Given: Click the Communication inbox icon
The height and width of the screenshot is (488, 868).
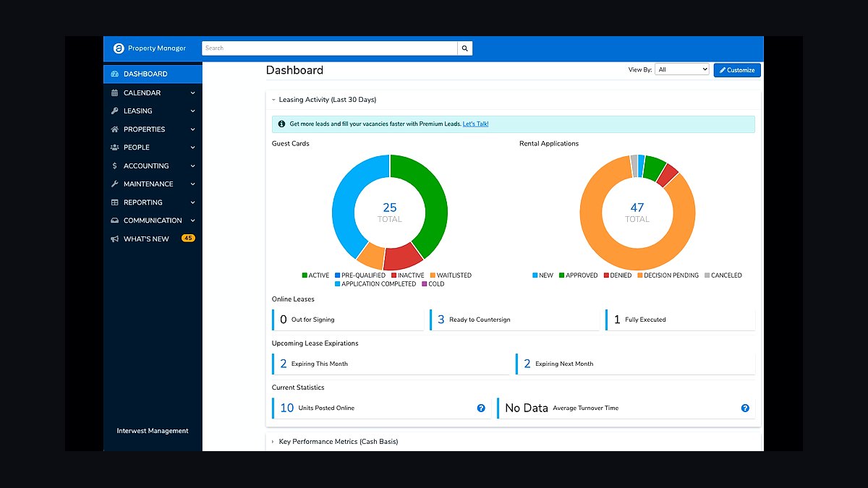Looking at the screenshot, I should click(x=115, y=221).
